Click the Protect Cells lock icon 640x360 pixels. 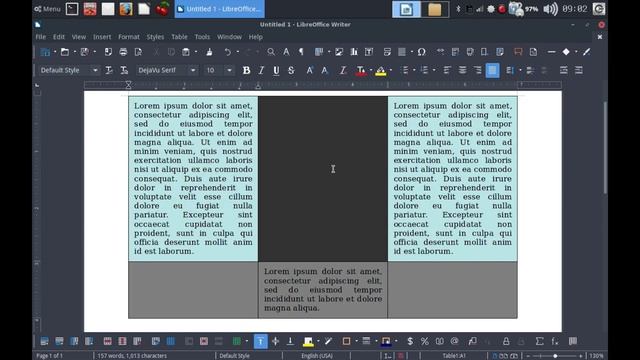pyautogui.click(x=506, y=341)
